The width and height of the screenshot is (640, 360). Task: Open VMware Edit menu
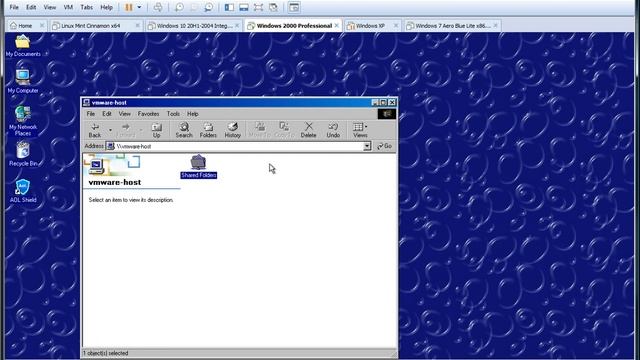31,7
